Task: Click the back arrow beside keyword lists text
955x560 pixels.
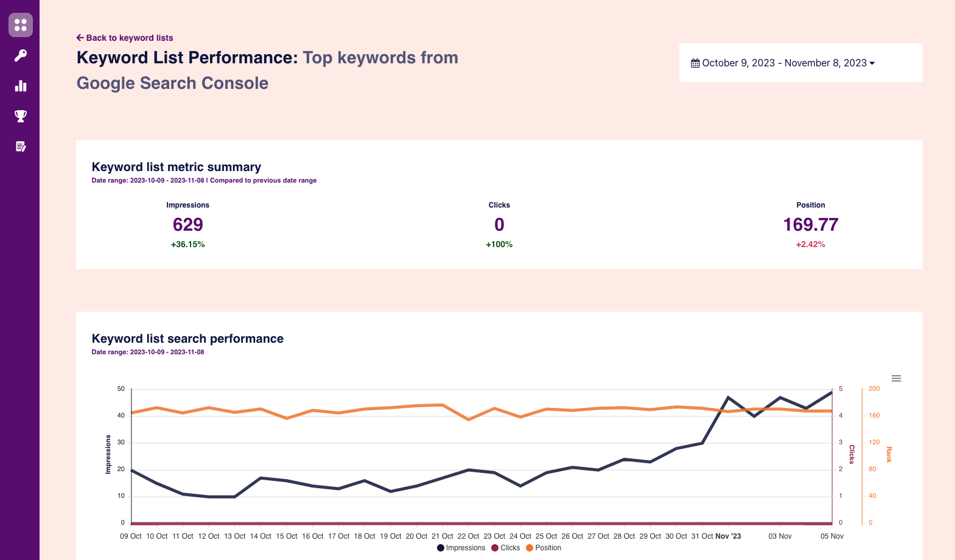Action: (x=80, y=38)
